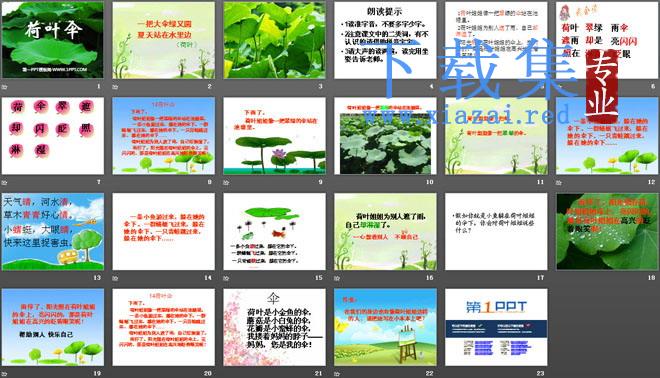Click the animation star icon below slide 12

click(x=559, y=182)
